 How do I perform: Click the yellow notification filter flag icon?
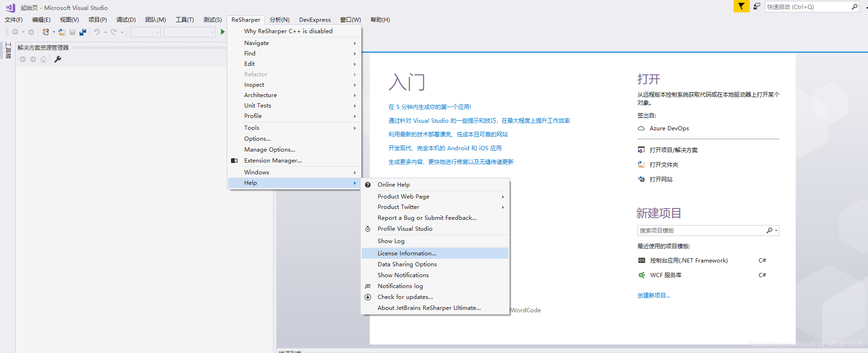coord(741,6)
